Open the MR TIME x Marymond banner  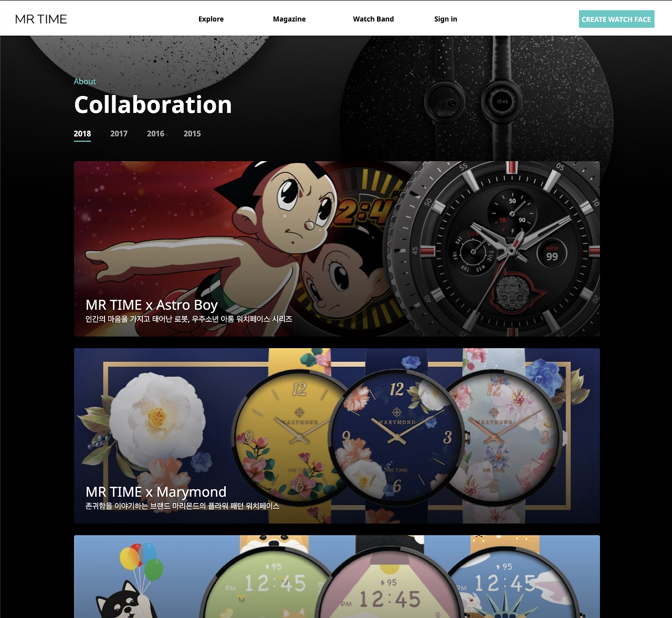point(337,436)
